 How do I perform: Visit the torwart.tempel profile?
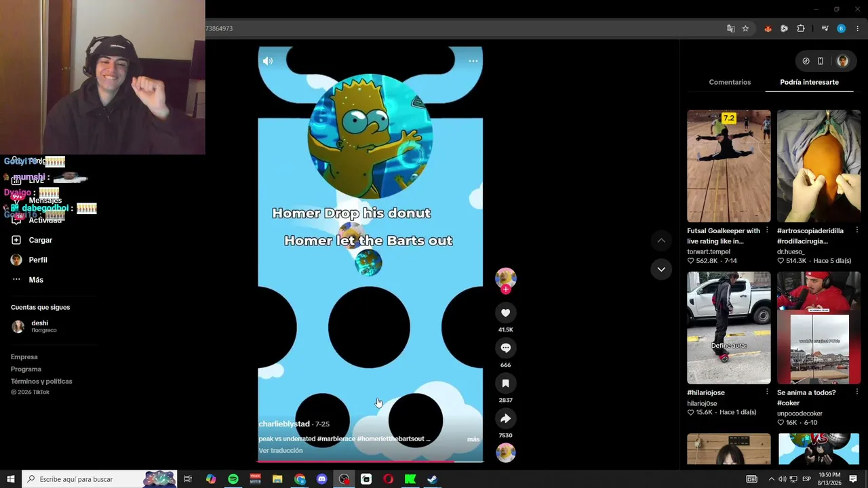[x=709, y=251]
